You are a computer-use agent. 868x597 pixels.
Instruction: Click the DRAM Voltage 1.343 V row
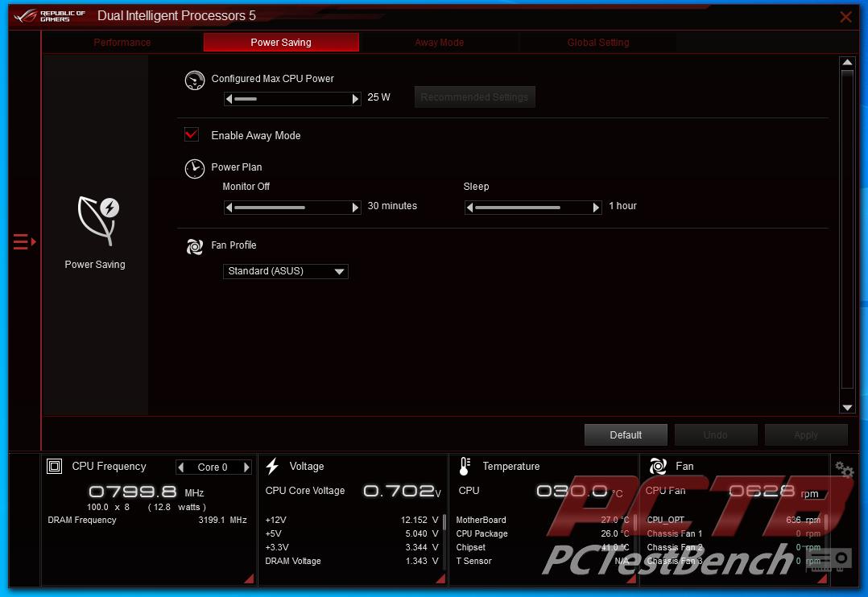click(x=352, y=561)
